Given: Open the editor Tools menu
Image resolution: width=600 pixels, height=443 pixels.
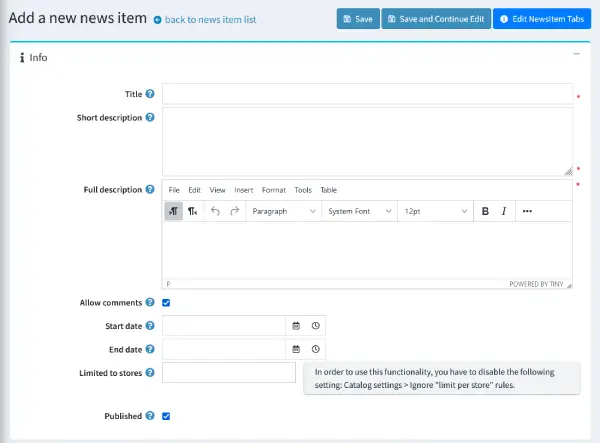Looking at the screenshot, I should pos(303,190).
